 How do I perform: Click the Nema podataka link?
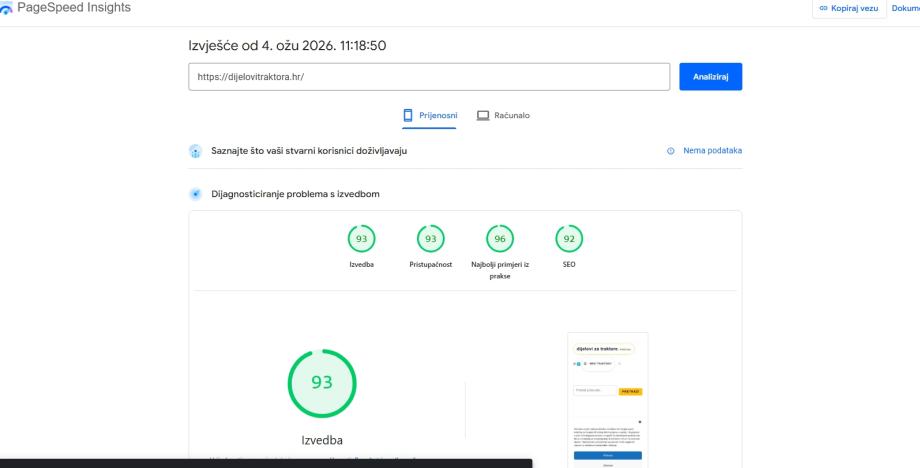[712, 151]
